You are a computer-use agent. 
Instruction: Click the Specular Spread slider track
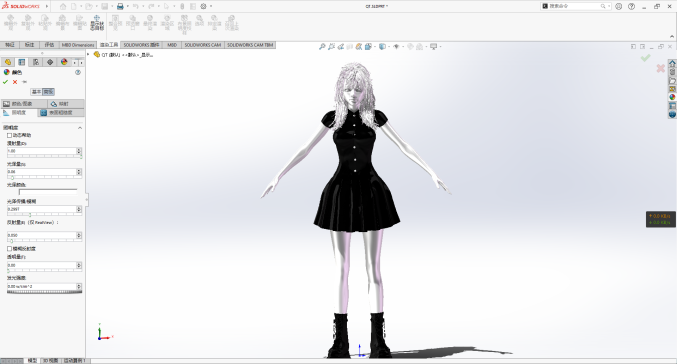coord(44,215)
